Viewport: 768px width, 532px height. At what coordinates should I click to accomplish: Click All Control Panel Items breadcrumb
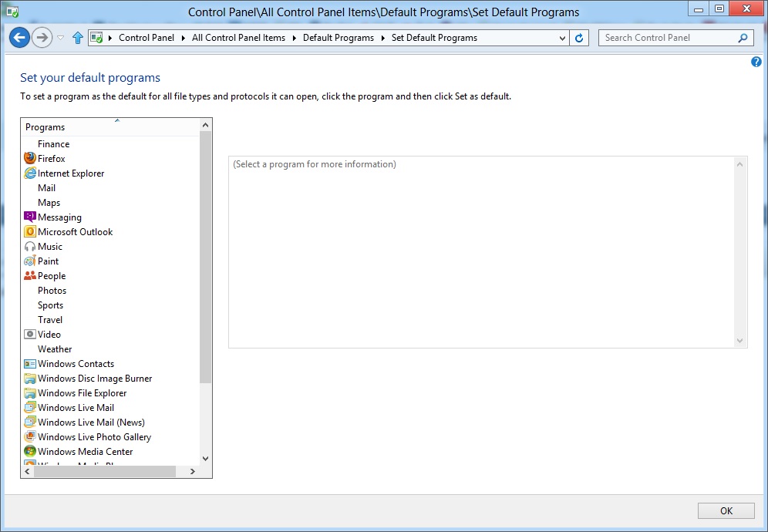click(x=238, y=38)
